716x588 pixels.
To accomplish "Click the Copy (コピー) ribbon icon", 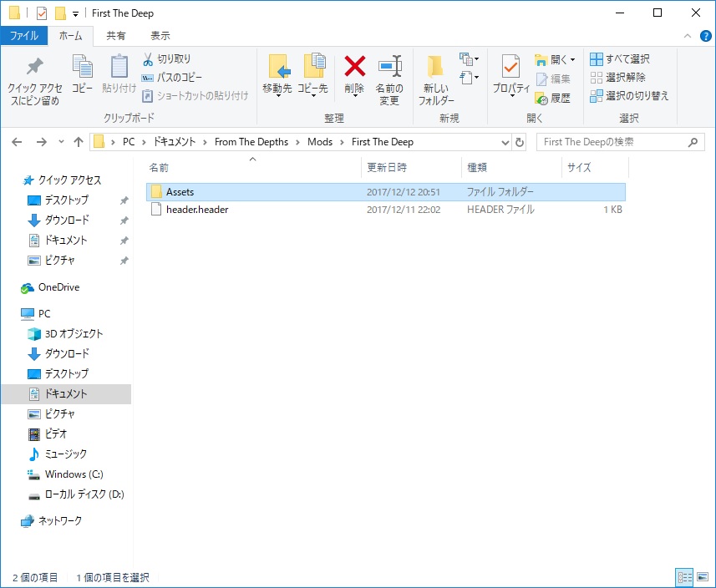I will [82, 67].
